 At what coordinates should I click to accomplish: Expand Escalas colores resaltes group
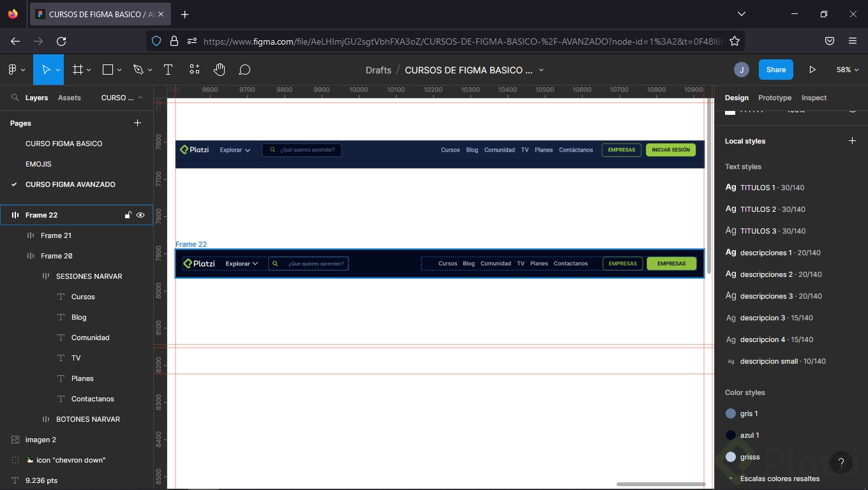(x=731, y=479)
